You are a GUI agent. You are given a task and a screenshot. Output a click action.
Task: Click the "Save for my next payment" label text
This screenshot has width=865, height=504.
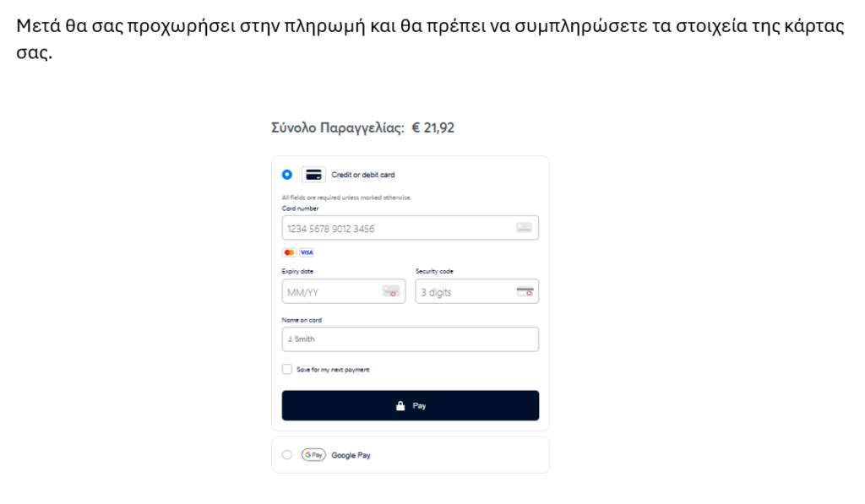click(333, 370)
